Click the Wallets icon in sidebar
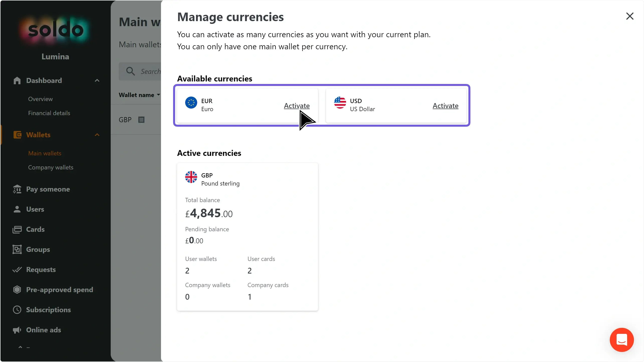Viewport: 644px width, 362px height. (x=17, y=135)
